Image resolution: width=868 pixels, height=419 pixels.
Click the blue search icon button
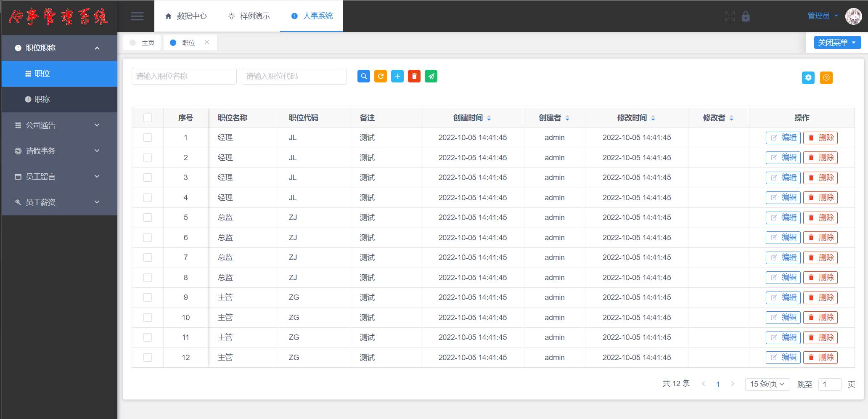pyautogui.click(x=363, y=76)
